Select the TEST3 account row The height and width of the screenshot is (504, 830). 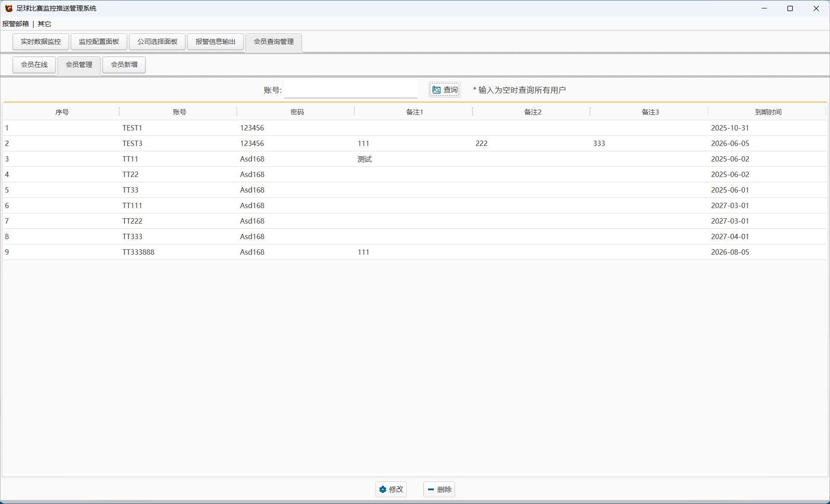click(x=415, y=143)
